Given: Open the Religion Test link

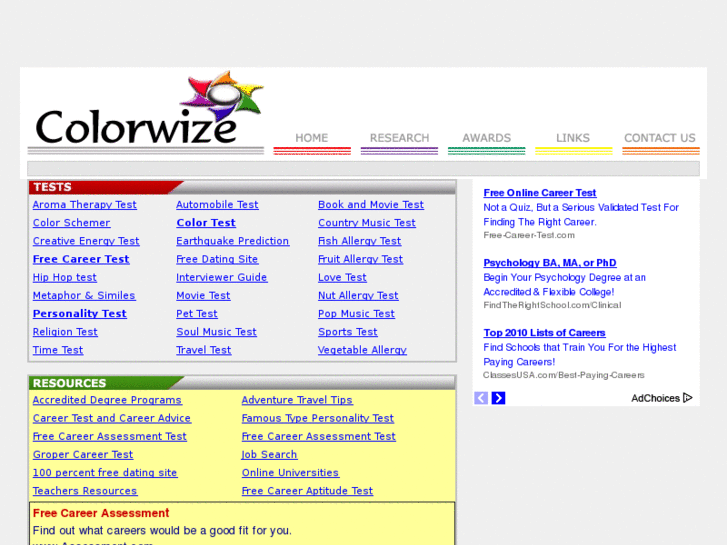Looking at the screenshot, I should coord(65,332).
